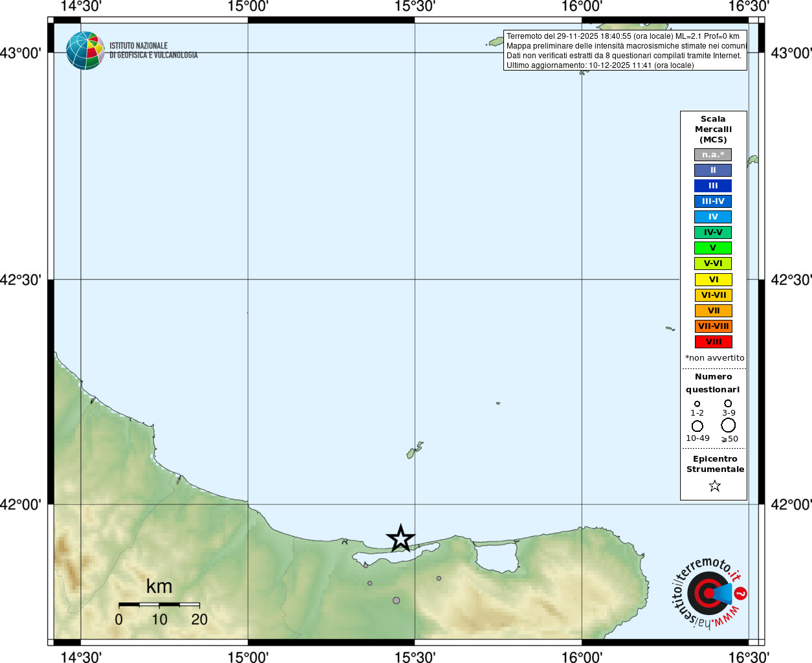812x663 pixels.
Task: Click the gray circle east of the lagoon
Action: coord(439,578)
